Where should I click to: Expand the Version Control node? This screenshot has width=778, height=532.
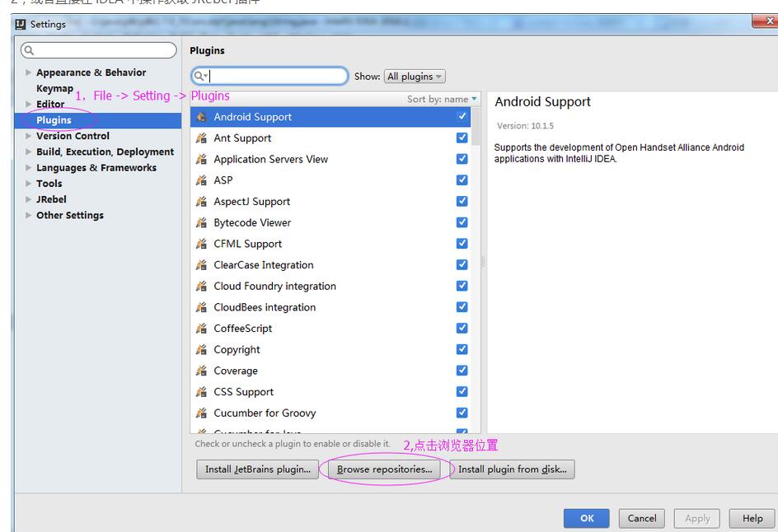point(28,136)
